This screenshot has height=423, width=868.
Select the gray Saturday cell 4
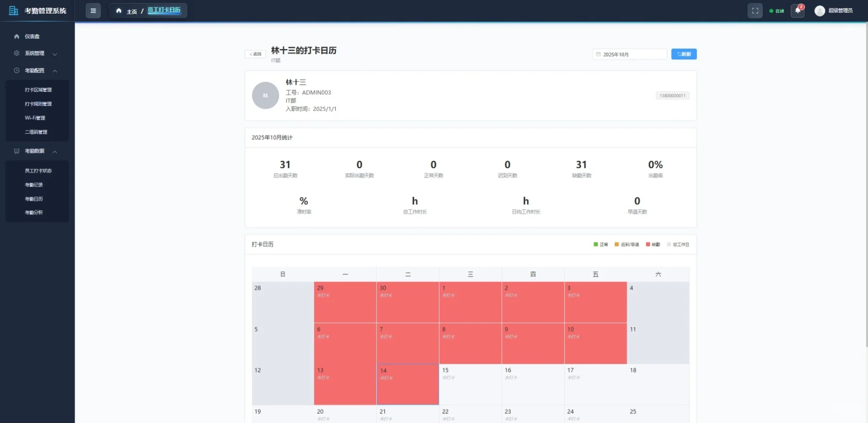tap(658, 302)
